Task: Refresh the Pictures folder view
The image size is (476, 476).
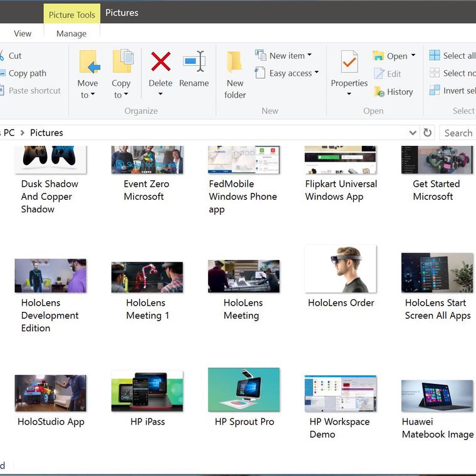Action: [x=428, y=133]
